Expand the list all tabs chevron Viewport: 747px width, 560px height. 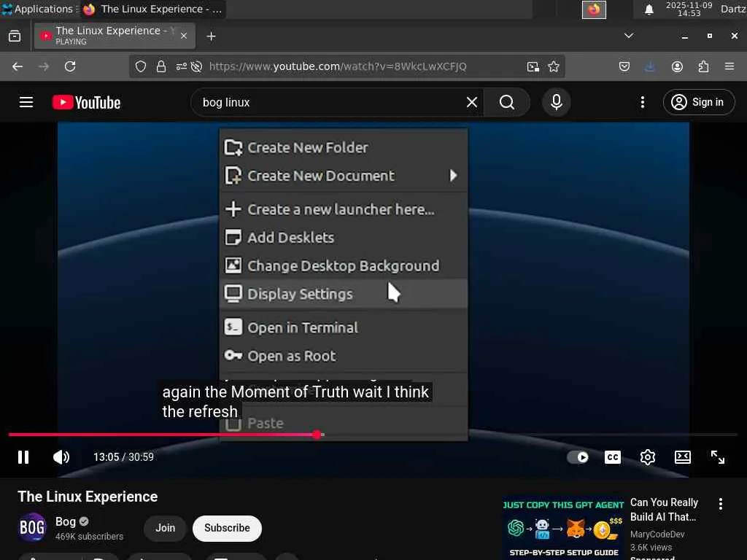(x=629, y=36)
